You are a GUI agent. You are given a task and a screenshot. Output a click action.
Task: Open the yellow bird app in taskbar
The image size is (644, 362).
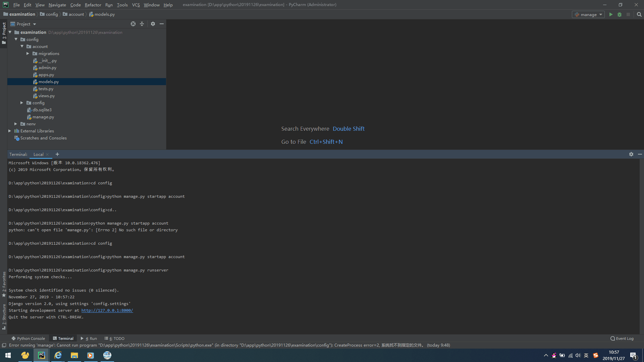25,355
